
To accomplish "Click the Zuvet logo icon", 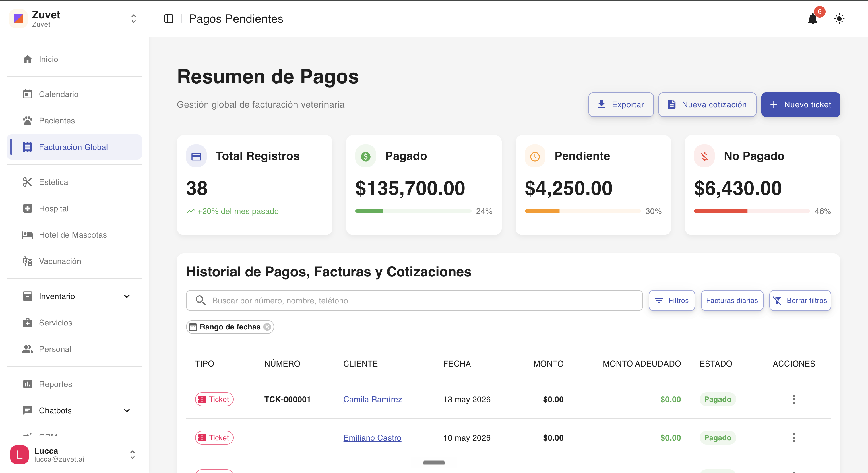I will [19, 19].
